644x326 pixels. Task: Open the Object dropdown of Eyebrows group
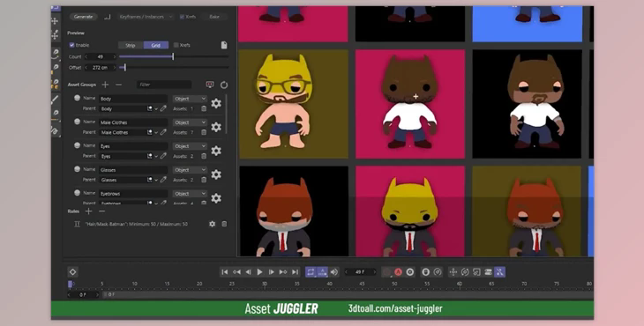coord(190,194)
